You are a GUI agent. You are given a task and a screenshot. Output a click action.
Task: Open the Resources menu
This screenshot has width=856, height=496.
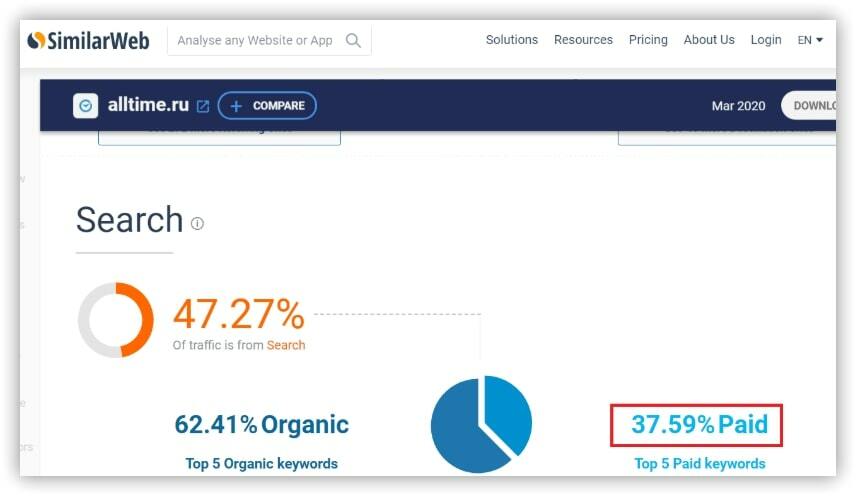[x=583, y=40]
